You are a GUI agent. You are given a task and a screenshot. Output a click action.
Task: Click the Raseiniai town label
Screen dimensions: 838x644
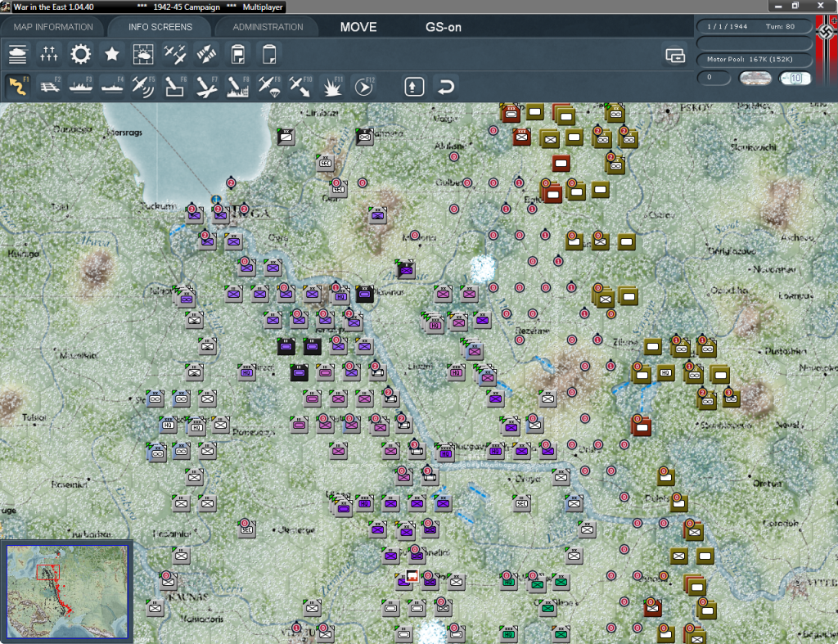pos(69,484)
